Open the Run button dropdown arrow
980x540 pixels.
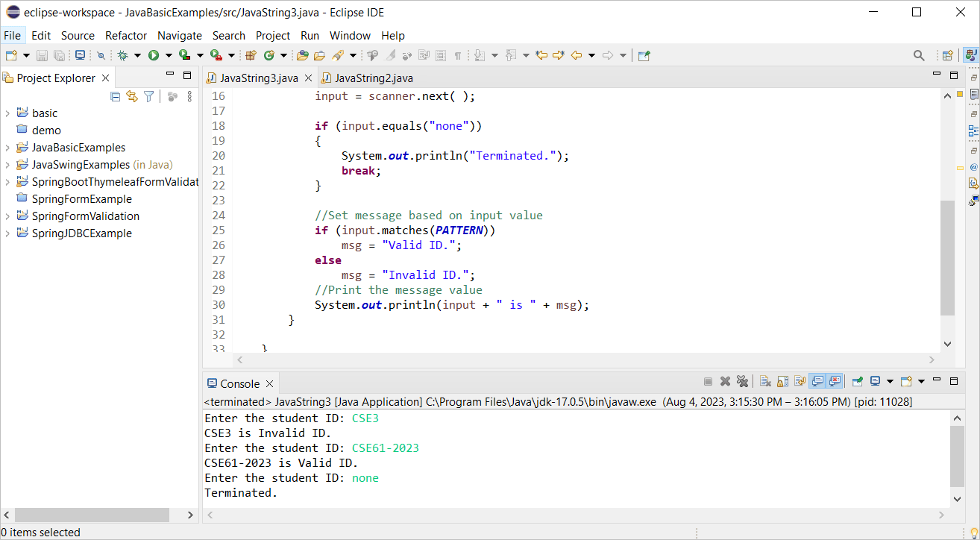169,55
